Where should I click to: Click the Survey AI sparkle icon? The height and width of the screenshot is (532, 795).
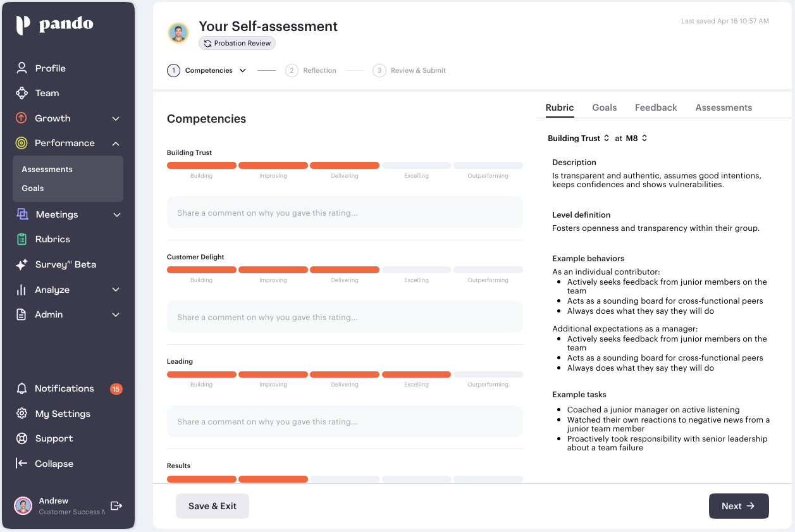click(22, 264)
